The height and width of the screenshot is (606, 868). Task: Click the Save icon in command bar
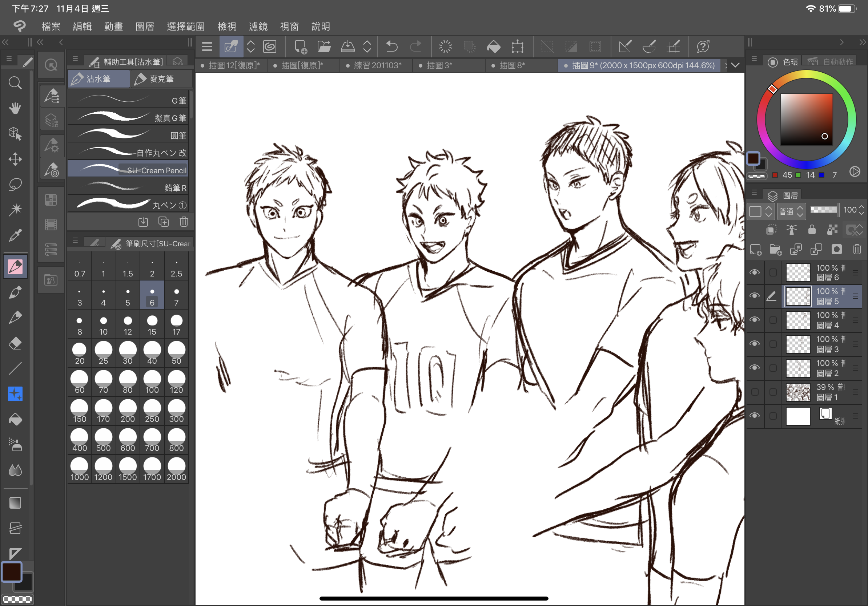click(x=347, y=47)
